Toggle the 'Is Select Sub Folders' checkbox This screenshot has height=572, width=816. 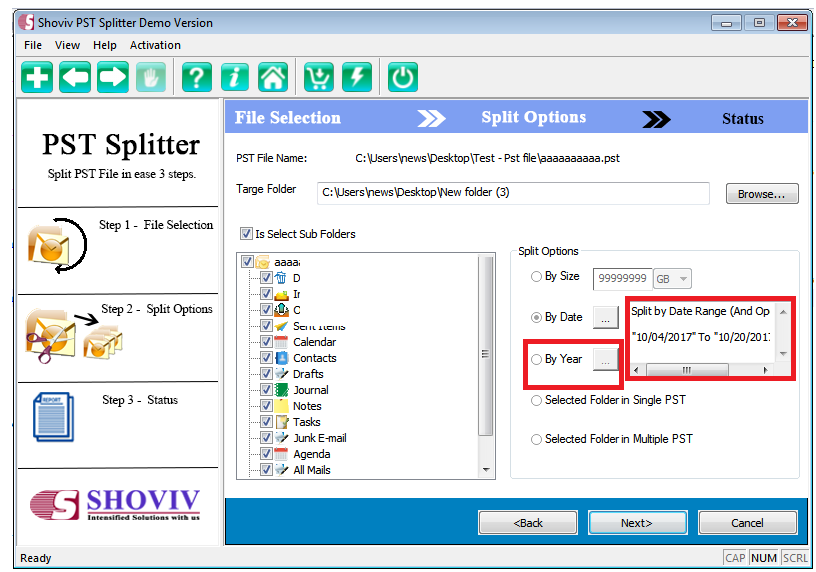pos(246,234)
